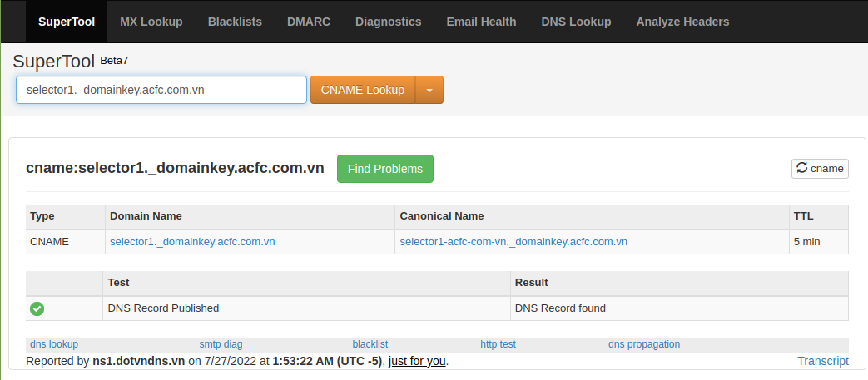The height and width of the screenshot is (380, 868).
Task: Open the CNAME Lookup dropdown arrow
Action: point(429,90)
